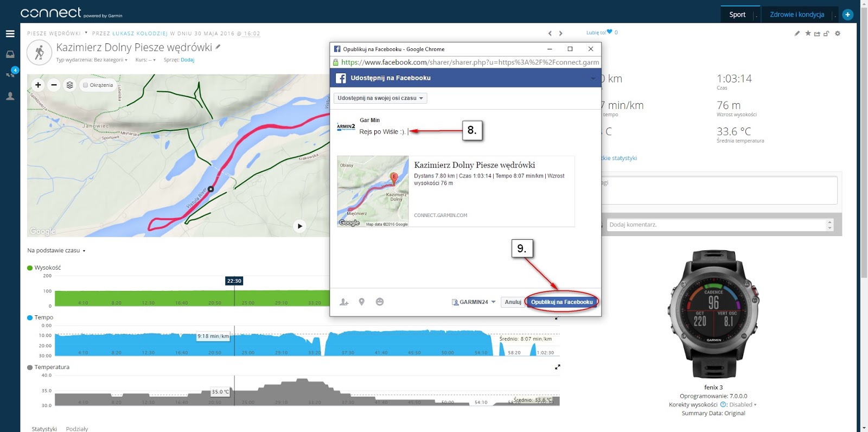
Task: Click the hiking activity type icon
Action: pyautogui.click(x=39, y=53)
